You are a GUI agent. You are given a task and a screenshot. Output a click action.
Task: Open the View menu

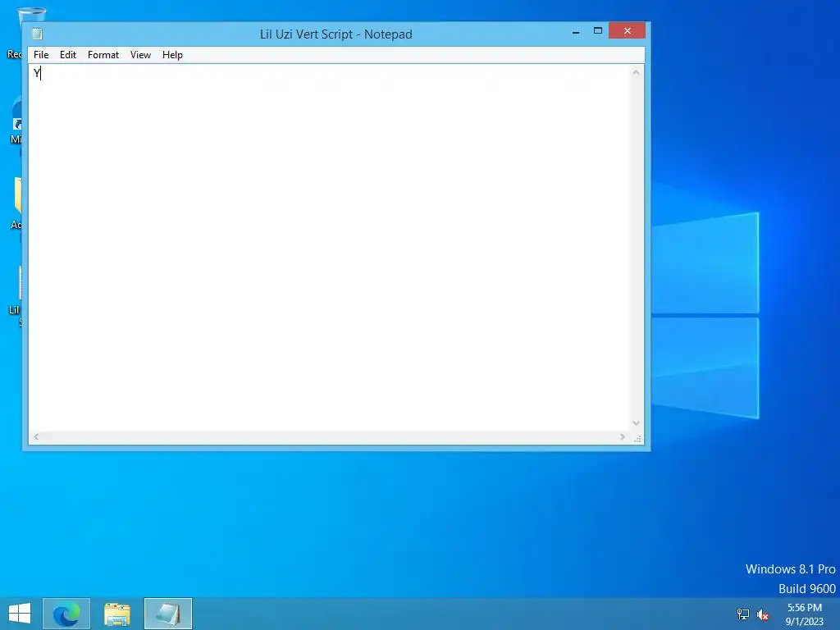pos(140,55)
